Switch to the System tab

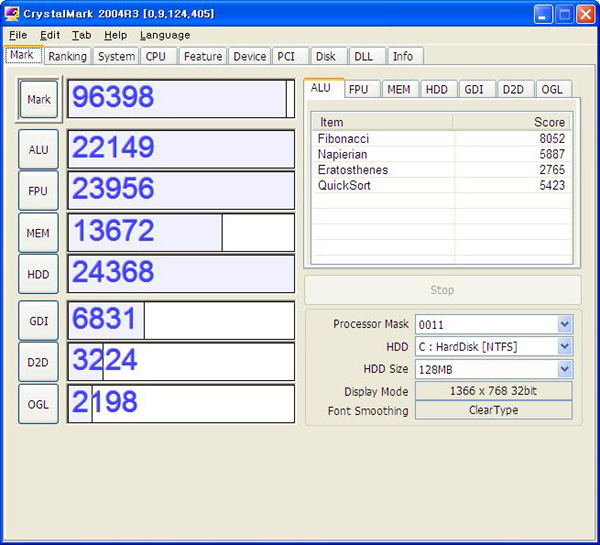(x=116, y=56)
